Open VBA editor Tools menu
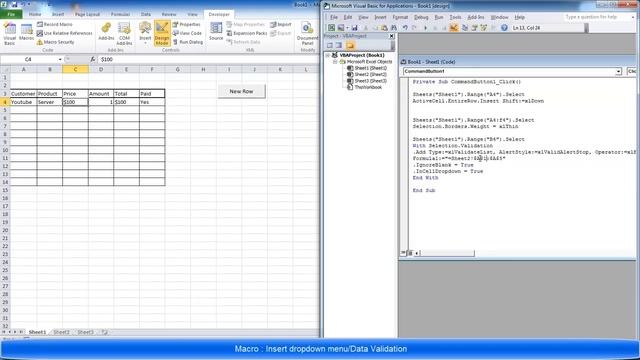Screen dimensions: 640x360 pyautogui.click(x=455, y=17)
